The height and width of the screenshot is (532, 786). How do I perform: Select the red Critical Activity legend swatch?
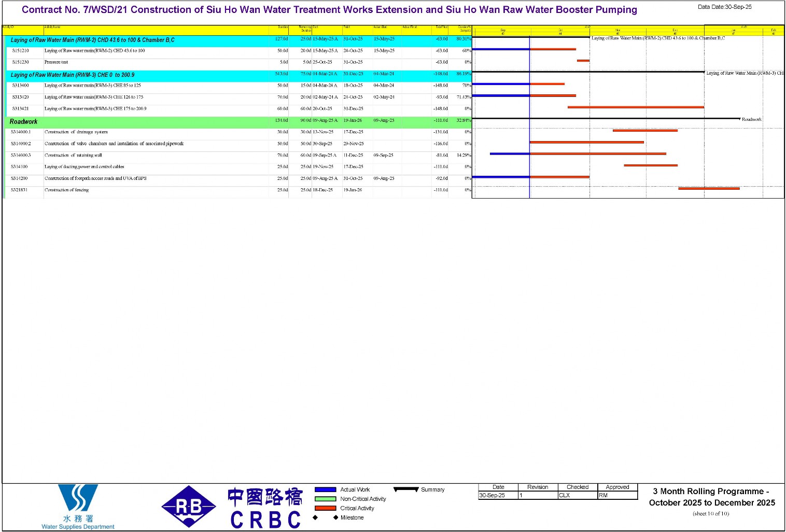326,508
